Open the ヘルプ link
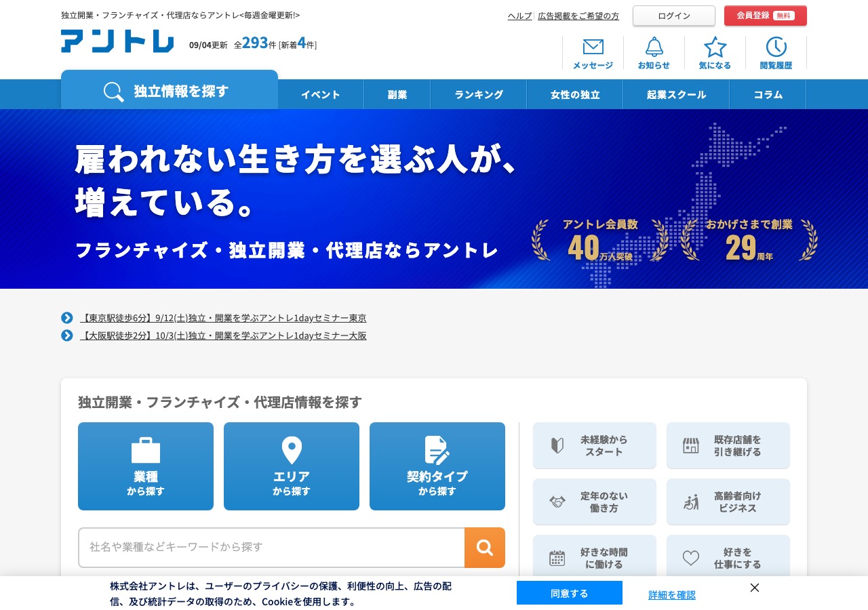The height and width of the screenshot is (610, 868). pyautogui.click(x=519, y=16)
